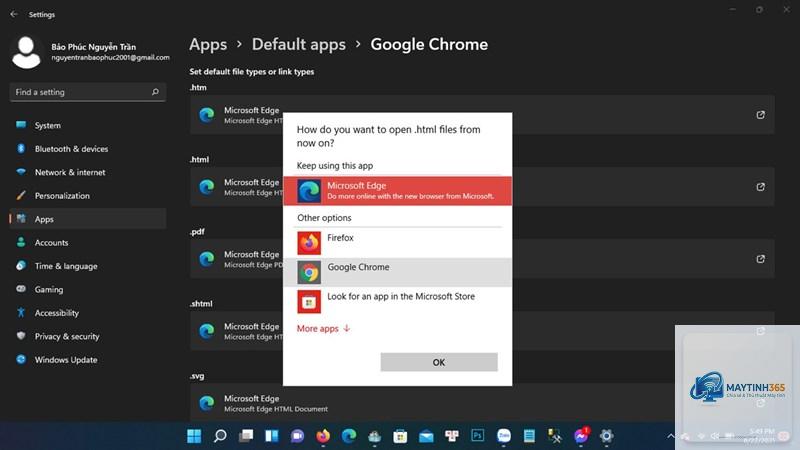Open external link icon for .pdf row

(760, 259)
